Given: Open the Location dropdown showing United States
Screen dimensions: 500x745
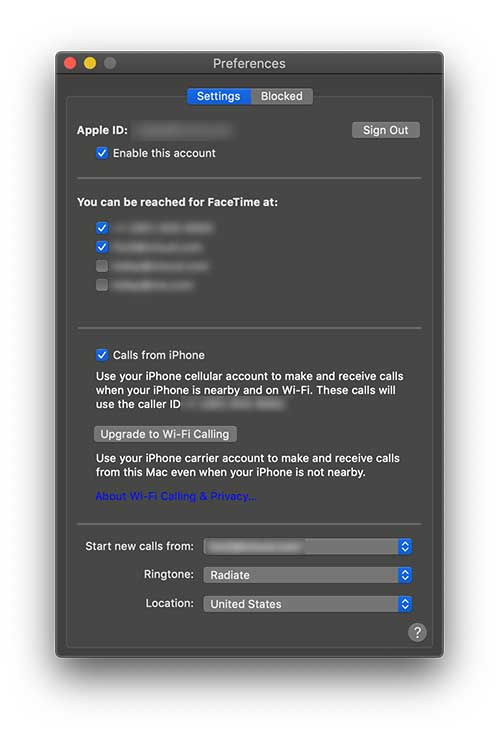Looking at the screenshot, I should pos(308,604).
